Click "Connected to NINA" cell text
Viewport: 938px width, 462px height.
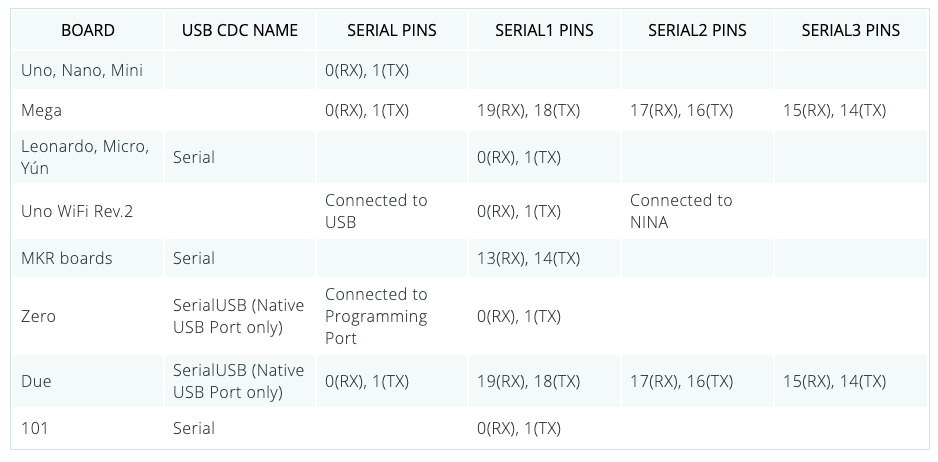(x=681, y=211)
